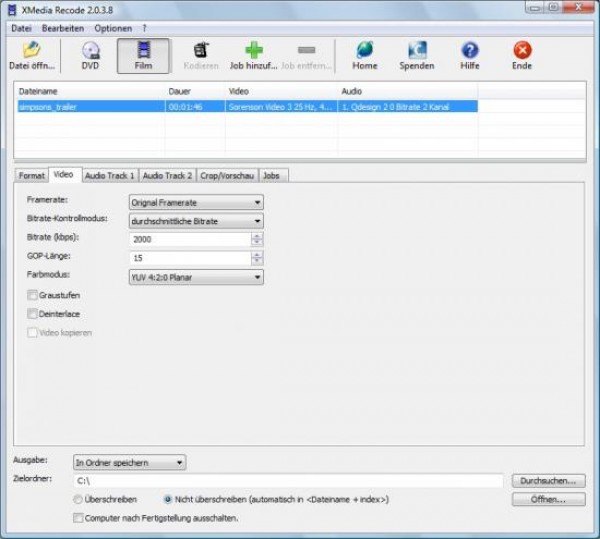Click the Zielordner path input field
The height and width of the screenshot is (539, 600).
pyautogui.click(x=288, y=481)
